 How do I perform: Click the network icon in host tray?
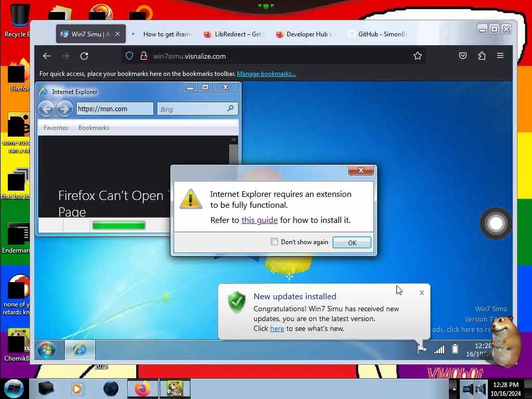[468, 389]
